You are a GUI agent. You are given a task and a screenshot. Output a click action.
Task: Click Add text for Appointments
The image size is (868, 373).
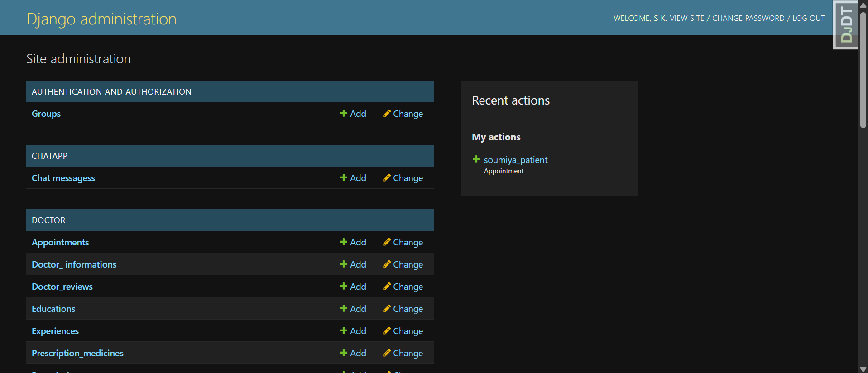pyautogui.click(x=358, y=242)
